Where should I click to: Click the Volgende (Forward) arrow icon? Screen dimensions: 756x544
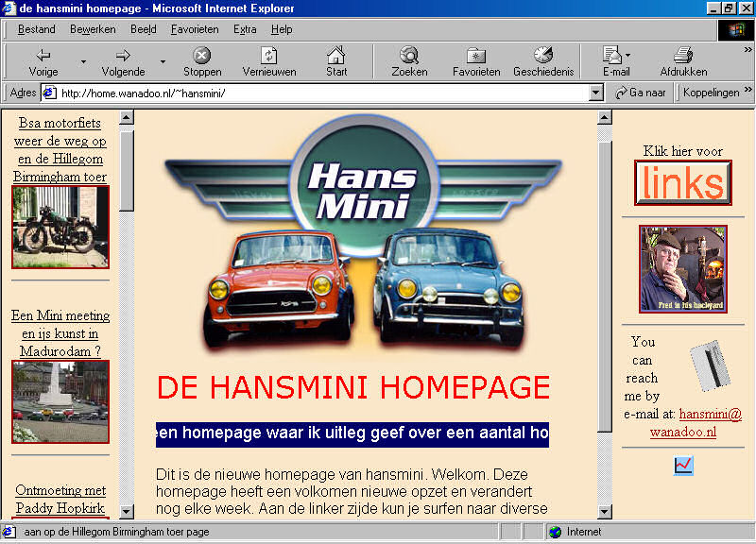pyautogui.click(x=123, y=56)
